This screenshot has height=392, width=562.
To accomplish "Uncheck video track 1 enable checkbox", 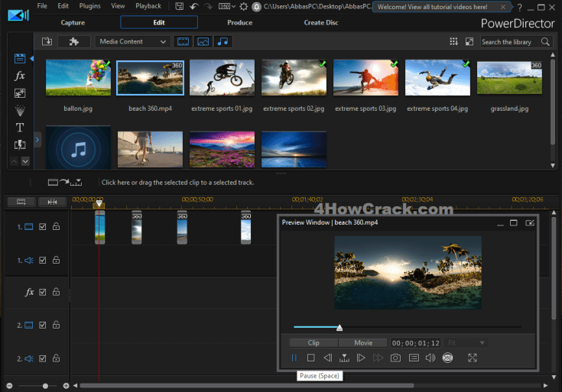I will click(43, 226).
